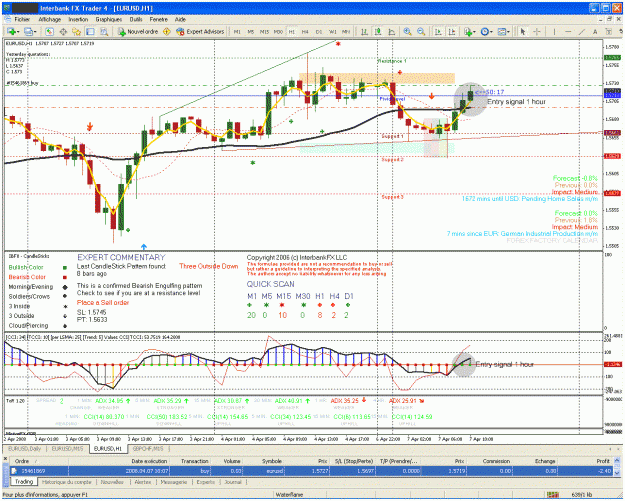Viewport: 625px width, 501px height.
Task: Toggle the chart shift icon
Action: pos(452,31)
